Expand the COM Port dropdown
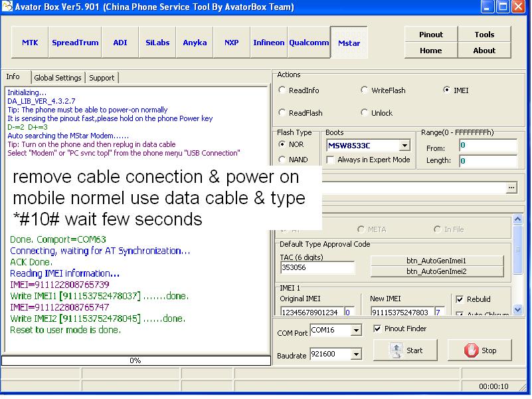532x399 pixels. [356, 330]
